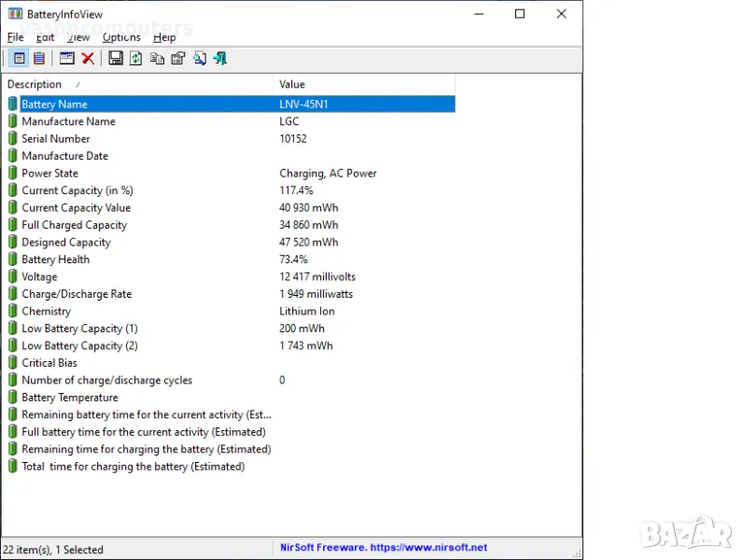The height and width of the screenshot is (560, 743).
Task: Sort by the Value column header
Action: click(x=292, y=85)
